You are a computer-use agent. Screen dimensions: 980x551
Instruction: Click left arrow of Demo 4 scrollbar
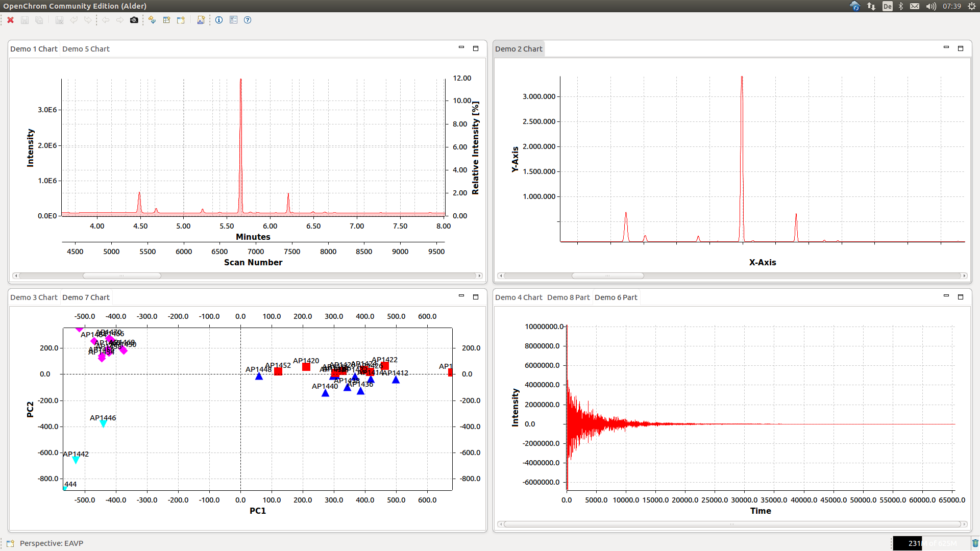tap(501, 524)
